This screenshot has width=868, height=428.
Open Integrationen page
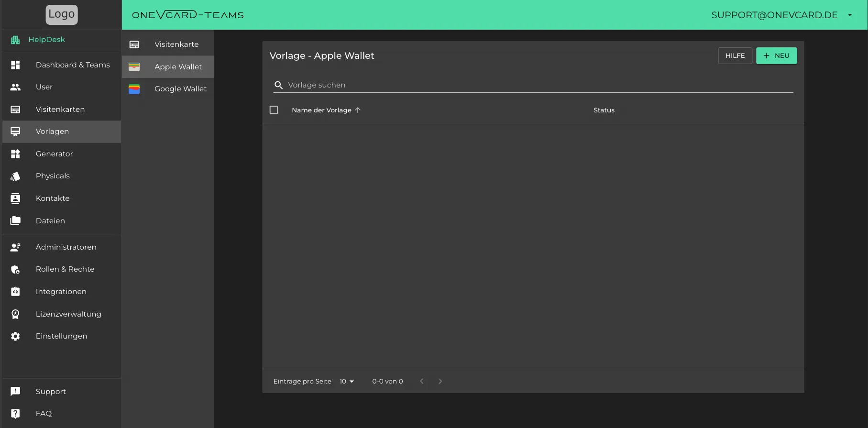62,292
